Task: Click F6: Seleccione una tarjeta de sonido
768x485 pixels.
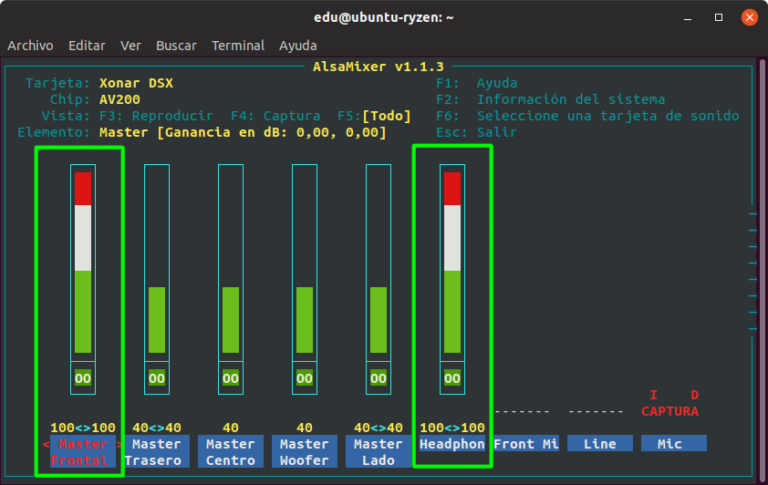Action: click(587, 116)
